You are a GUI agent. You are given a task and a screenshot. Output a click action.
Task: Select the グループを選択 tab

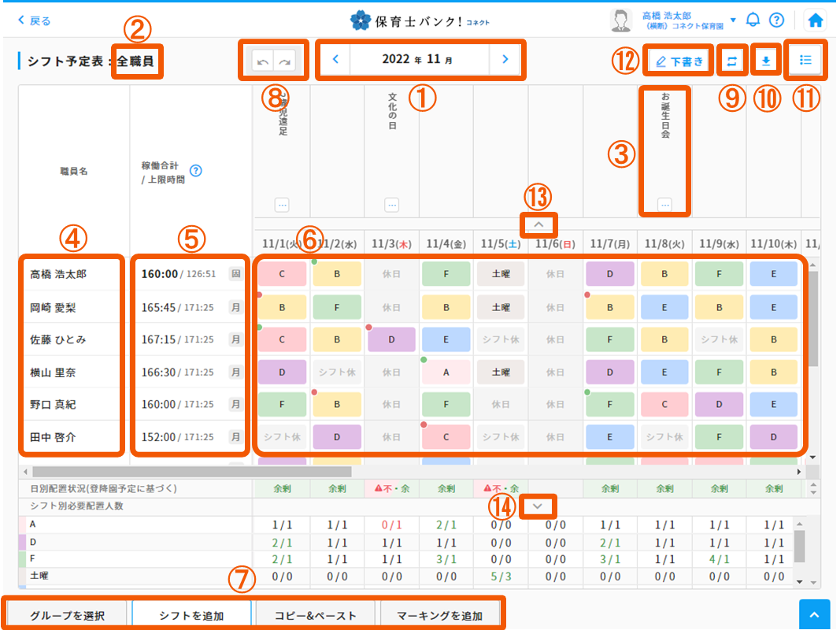click(x=67, y=615)
